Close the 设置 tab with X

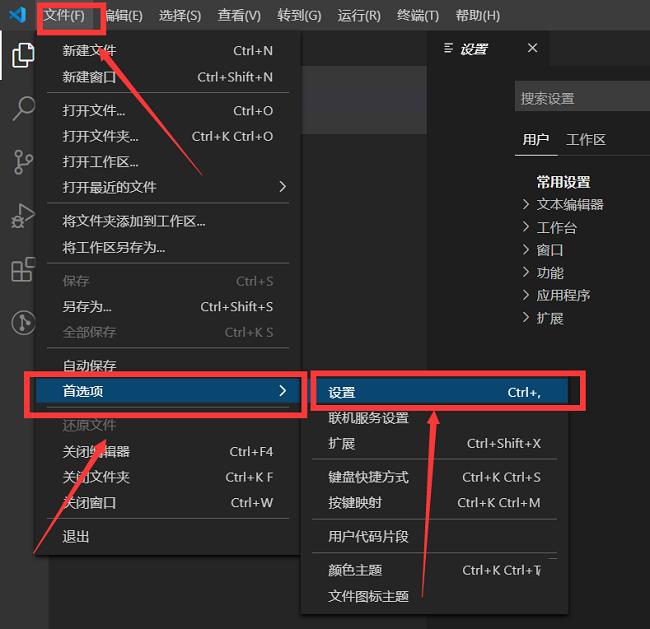pos(532,48)
